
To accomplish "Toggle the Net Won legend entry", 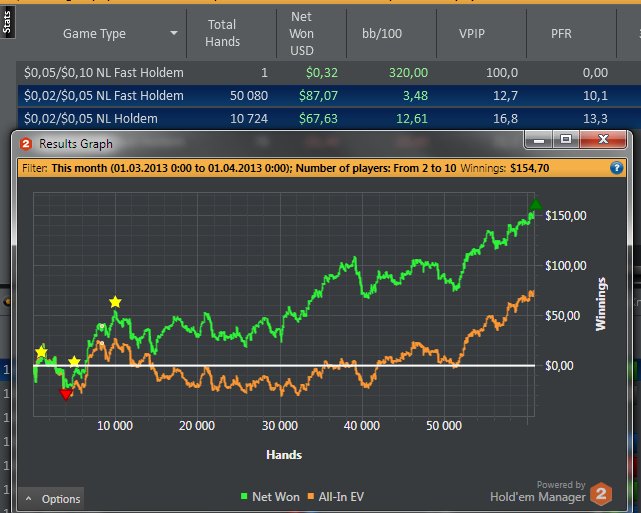I will coord(272,496).
